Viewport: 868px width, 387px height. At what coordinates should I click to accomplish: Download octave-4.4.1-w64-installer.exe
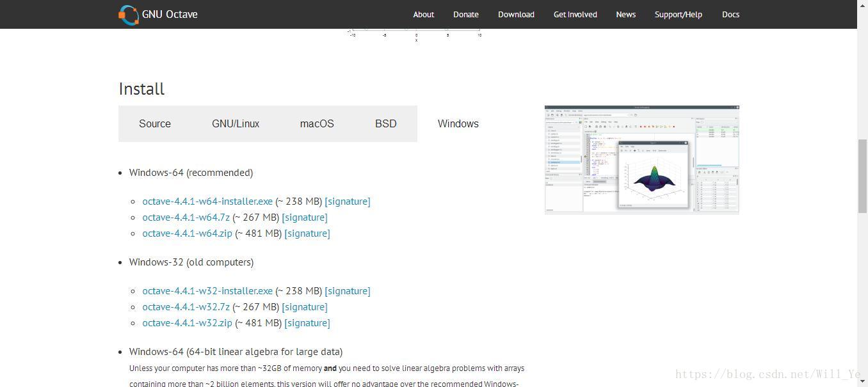[x=207, y=201]
